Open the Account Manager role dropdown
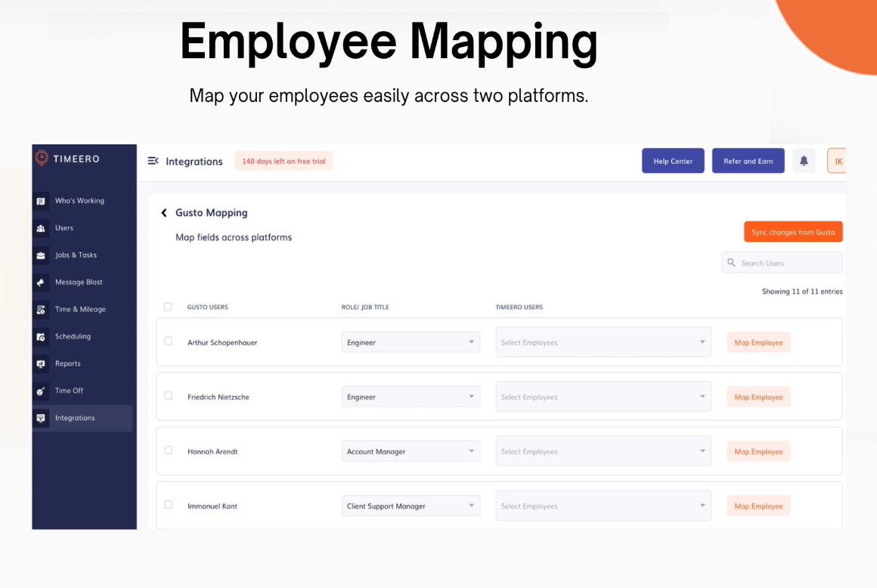877x588 pixels. point(411,451)
